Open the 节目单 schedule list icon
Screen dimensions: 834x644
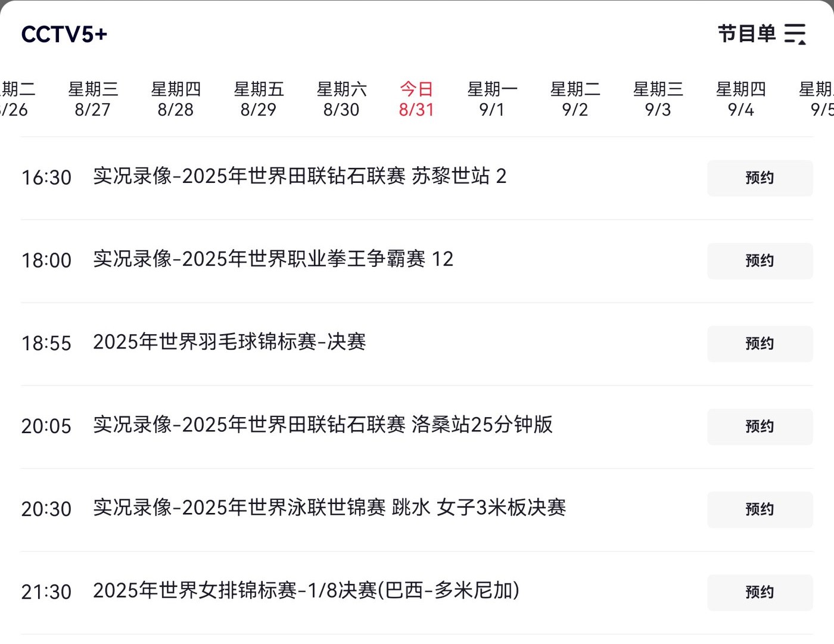coord(795,34)
